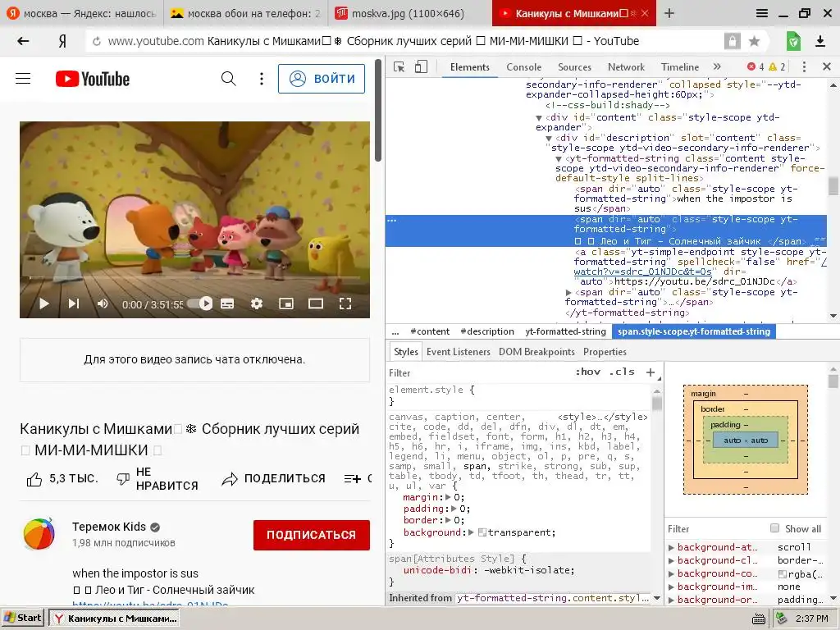The image size is (840, 630).
Task: Open Windows Start menu
Action: [22, 618]
